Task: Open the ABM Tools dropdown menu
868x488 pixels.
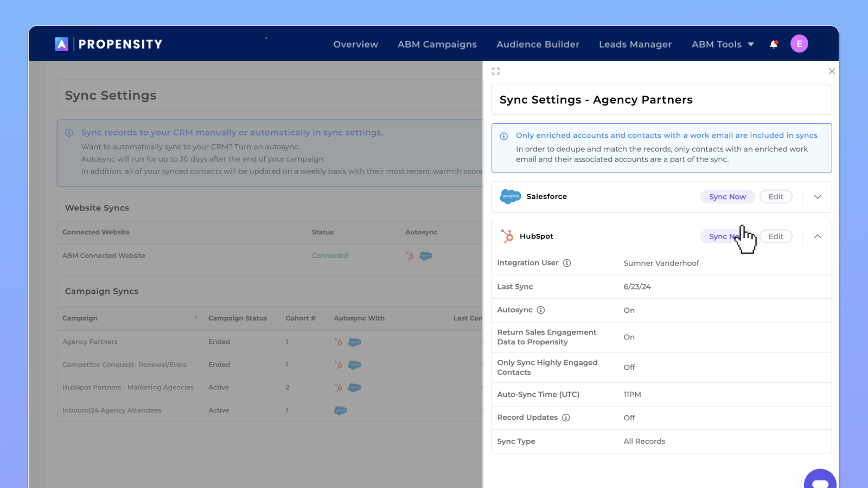Action: [x=722, y=44]
